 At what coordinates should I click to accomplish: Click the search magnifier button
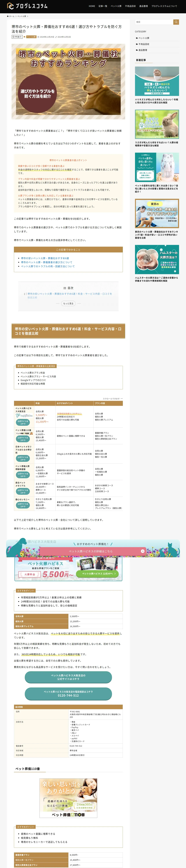[x=176, y=22]
